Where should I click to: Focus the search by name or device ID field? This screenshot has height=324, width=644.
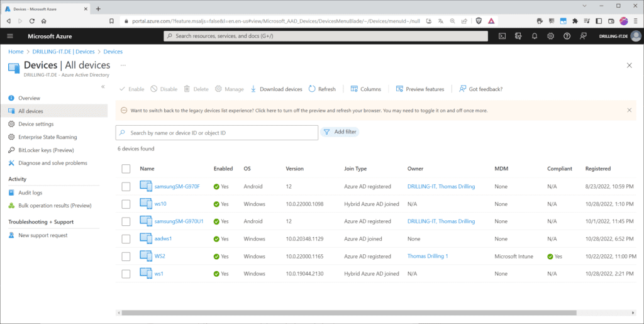click(x=217, y=133)
